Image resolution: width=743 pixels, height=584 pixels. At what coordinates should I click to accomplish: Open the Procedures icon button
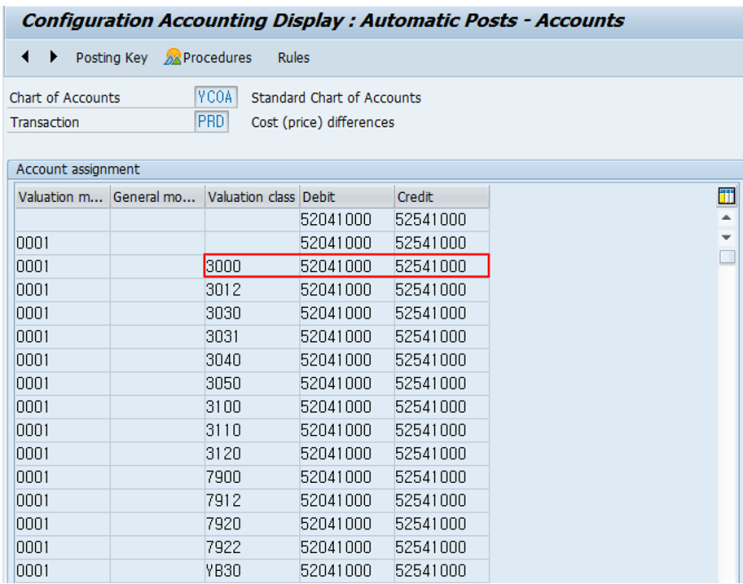[208, 57]
